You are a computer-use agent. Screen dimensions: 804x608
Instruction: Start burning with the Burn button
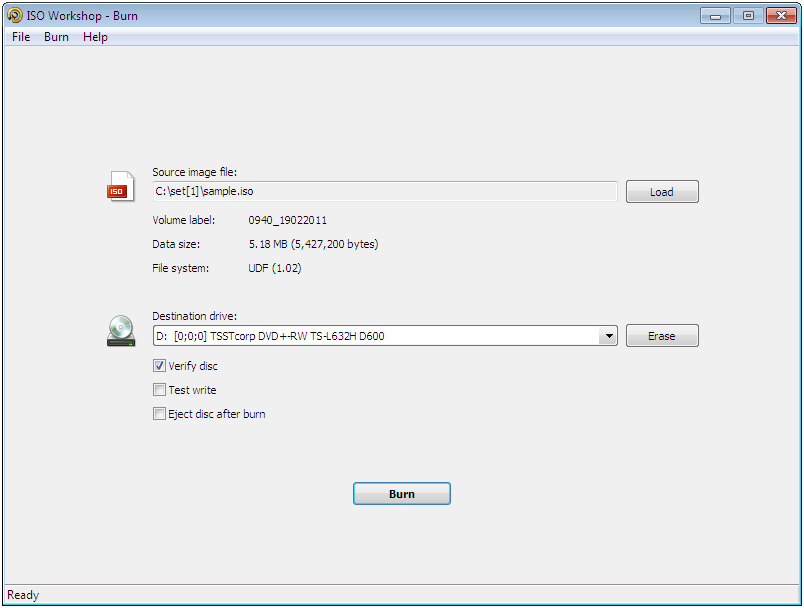tap(401, 494)
